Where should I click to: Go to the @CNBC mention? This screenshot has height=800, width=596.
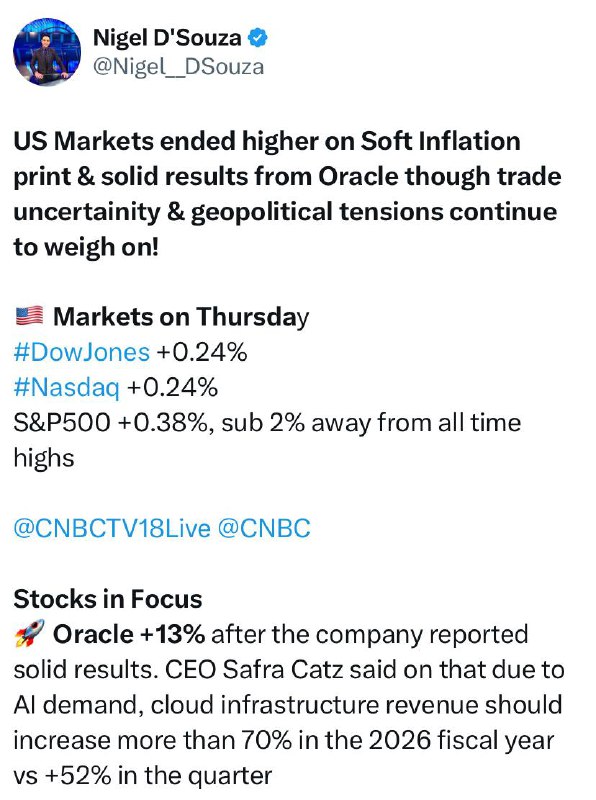(x=264, y=529)
